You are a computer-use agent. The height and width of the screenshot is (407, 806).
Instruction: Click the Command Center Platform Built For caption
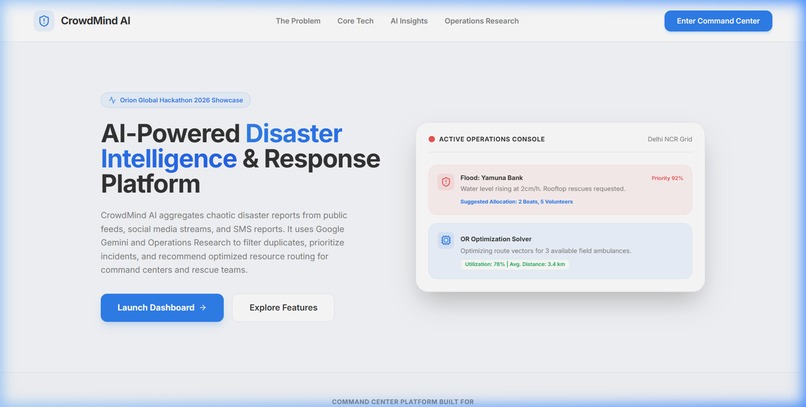(x=403, y=402)
